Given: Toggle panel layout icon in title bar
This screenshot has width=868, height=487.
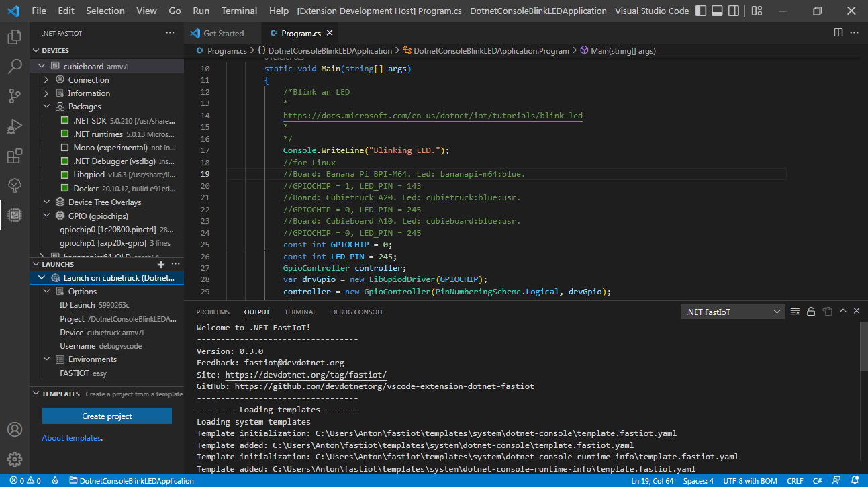Looking at the screenshot, I should (x=717, y=11).
